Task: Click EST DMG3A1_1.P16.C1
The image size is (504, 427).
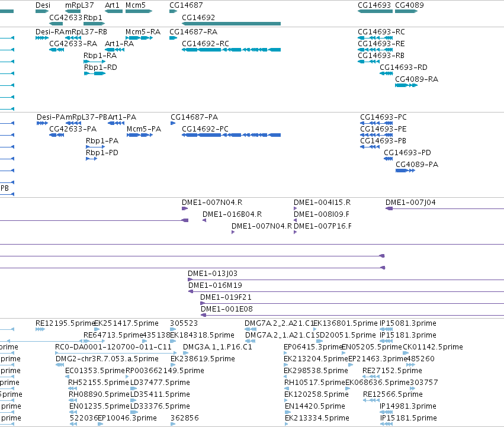Action: click(x=217, y=347)
